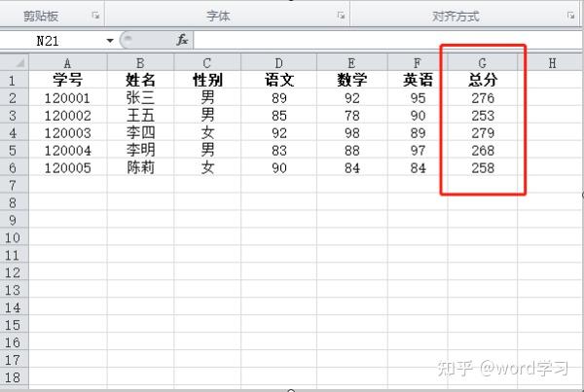Select column C header
This screenshot has height=392, width=584.
point(207,62)
